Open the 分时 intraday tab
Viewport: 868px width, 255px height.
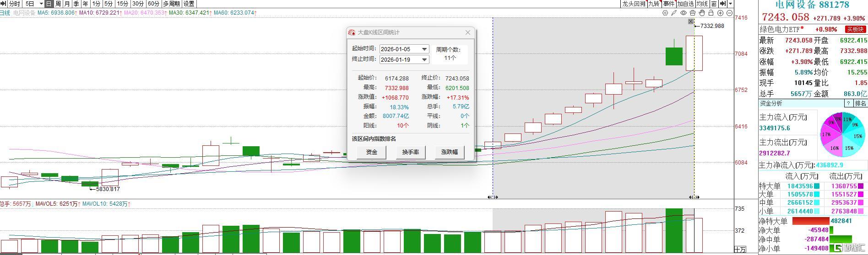[x=14, y=4]
